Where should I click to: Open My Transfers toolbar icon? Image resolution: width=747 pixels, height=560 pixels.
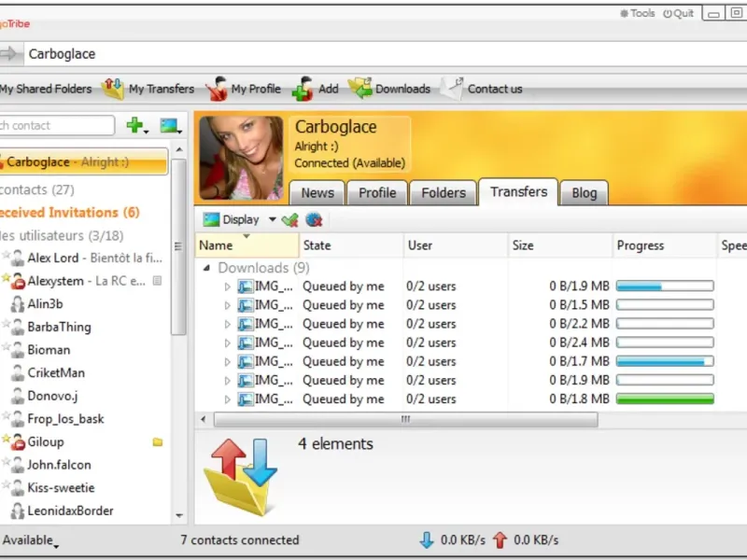(x=112, y=89)
